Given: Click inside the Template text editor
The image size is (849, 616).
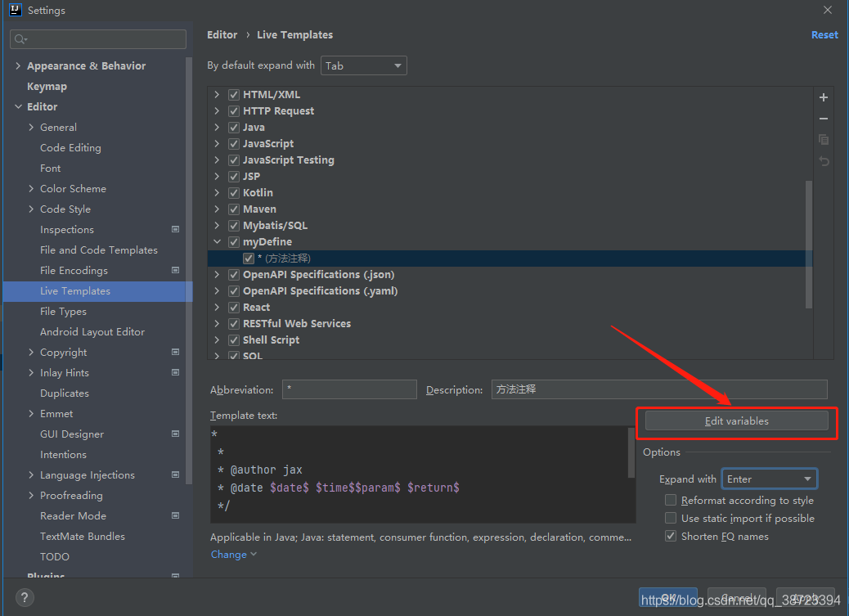Looking at the screenshot, I should coord(419,474).
